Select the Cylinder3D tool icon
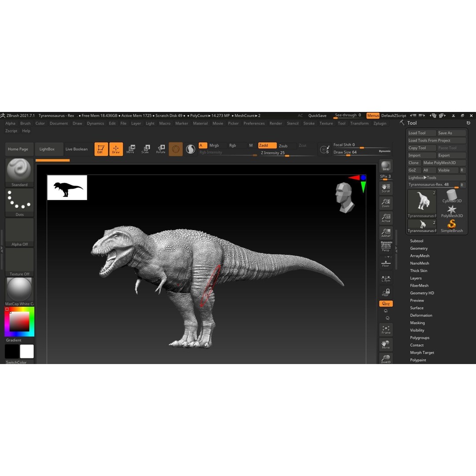This screenshot has height=476, width=476. click(x=452, y=196)
